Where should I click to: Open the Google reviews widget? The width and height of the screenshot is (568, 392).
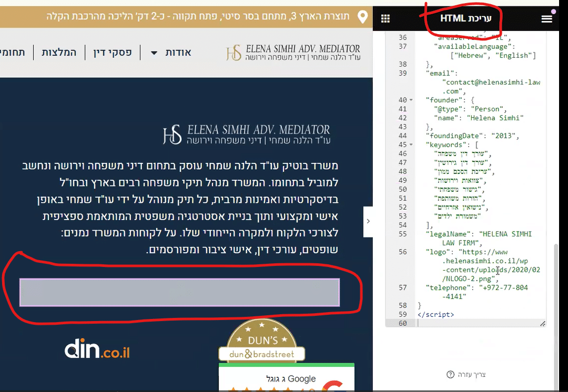tap(287, 378)
